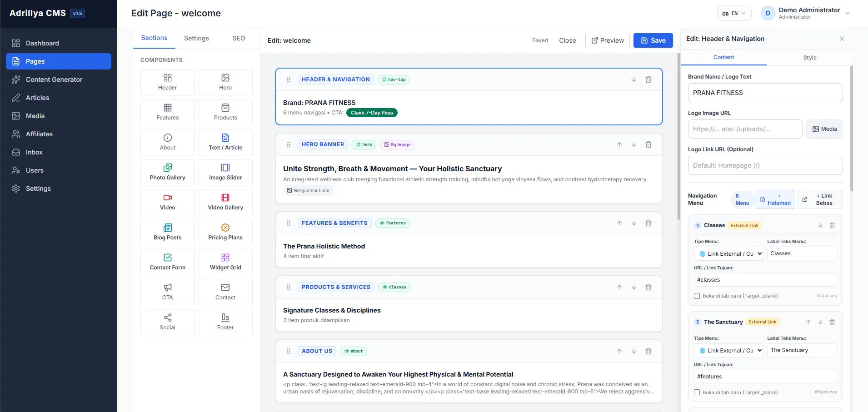Add a Link Bebas menu item
The height and width of the screenshot is (412, 868).
coord(820,199)
